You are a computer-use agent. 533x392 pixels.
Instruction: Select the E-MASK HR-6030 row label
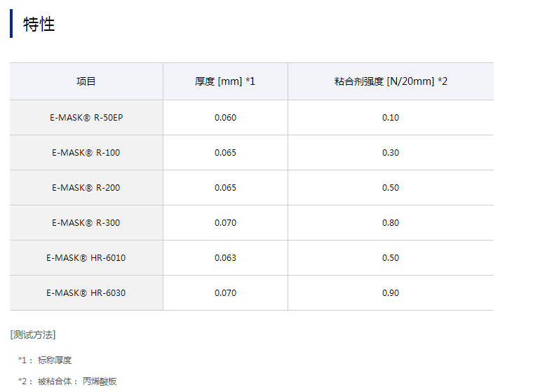coord(86,292)
